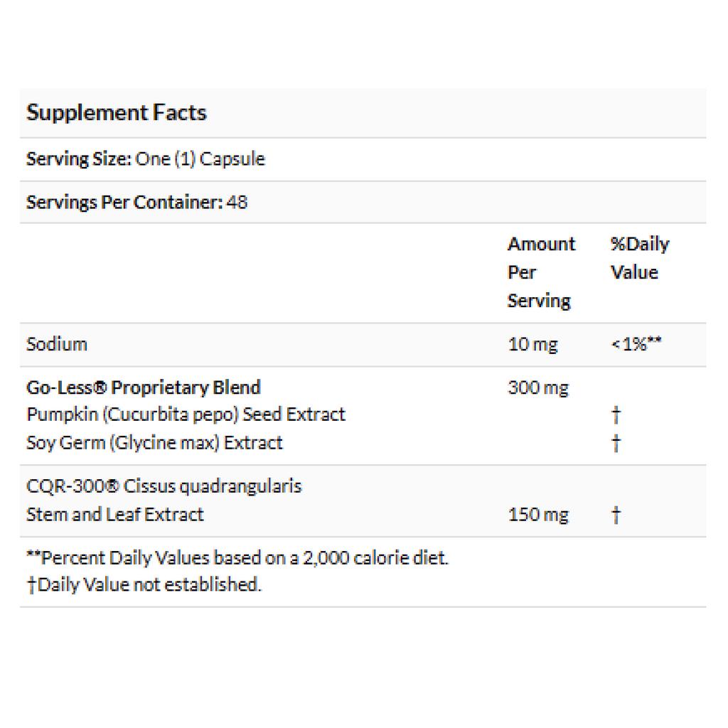728x728 pixels.
Task: Select Go-Less Proprietary Blend label
Action: pos(144,387)
